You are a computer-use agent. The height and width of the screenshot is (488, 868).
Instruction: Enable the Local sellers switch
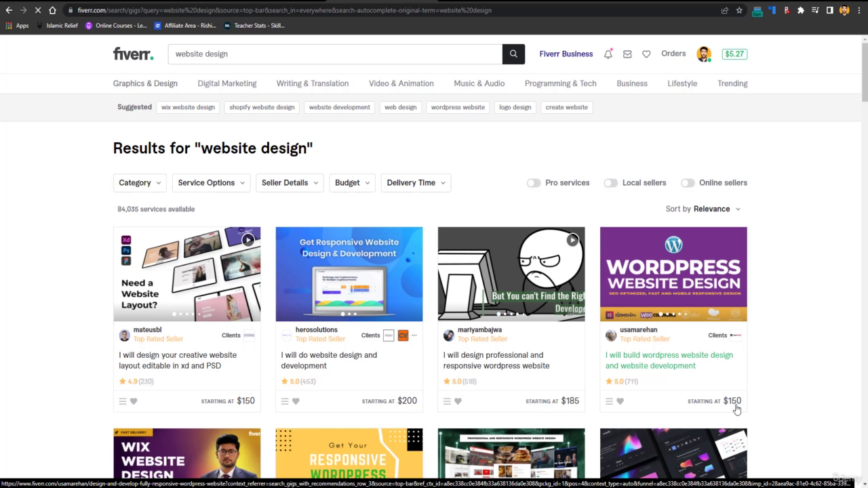click(611, 183)
